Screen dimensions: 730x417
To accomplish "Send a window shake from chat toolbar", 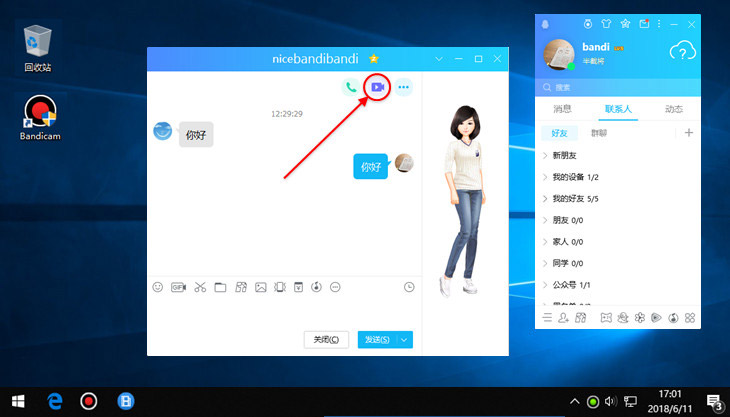I will click(280, 287).
